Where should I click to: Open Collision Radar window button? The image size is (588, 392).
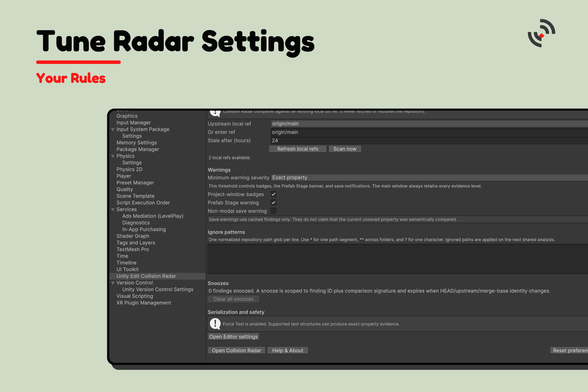(237, 350)
